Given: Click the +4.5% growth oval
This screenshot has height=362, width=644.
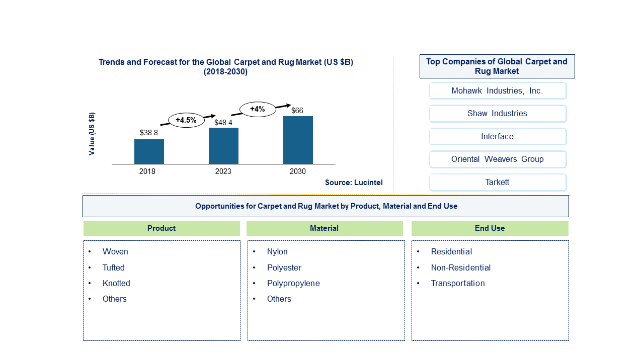Looking at the screenshot, I should 186,120.
